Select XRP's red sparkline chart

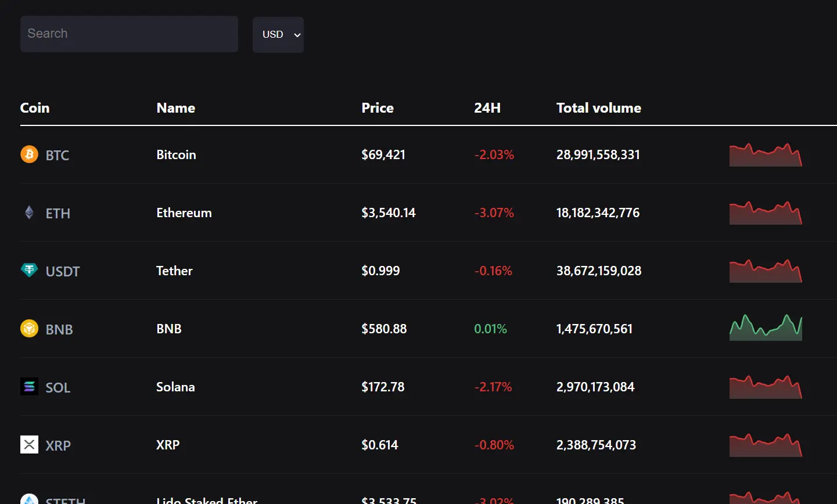765,445
